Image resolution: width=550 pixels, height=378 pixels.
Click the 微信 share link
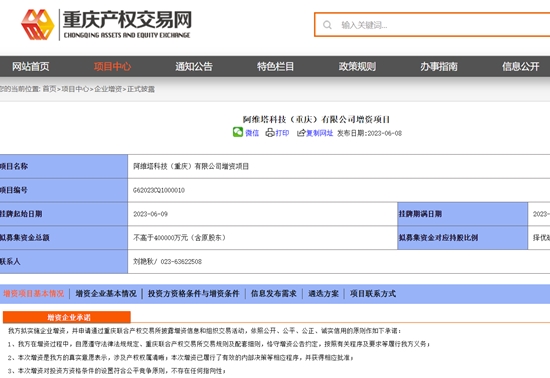pos(252,133)
